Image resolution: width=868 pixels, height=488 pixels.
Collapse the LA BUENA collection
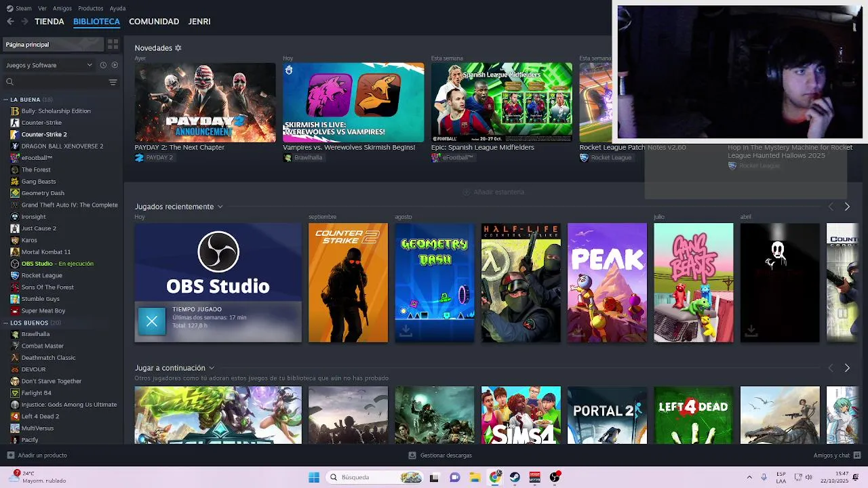pyautogui.click(x=5, y=100)
